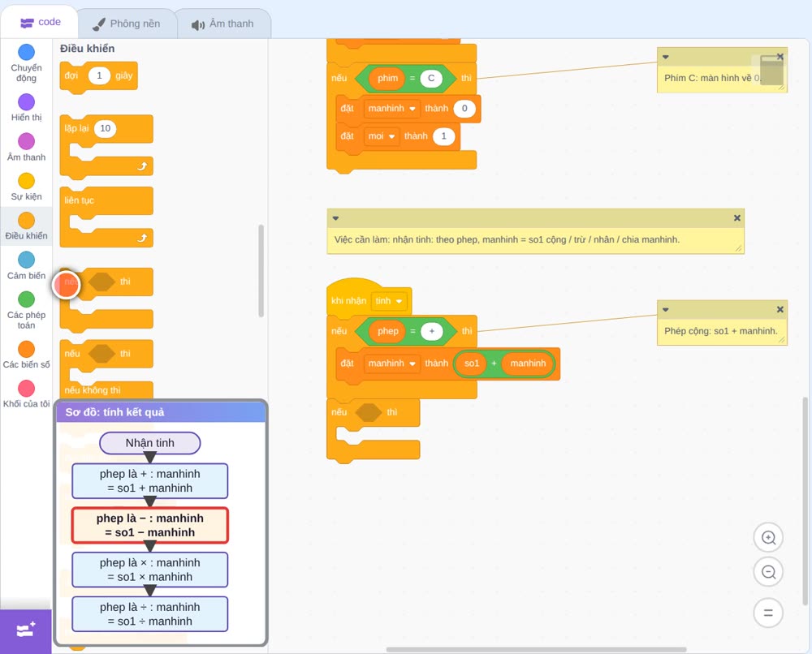Open the Chuyển động blocks category
The image size is (812, 654).
27,63
